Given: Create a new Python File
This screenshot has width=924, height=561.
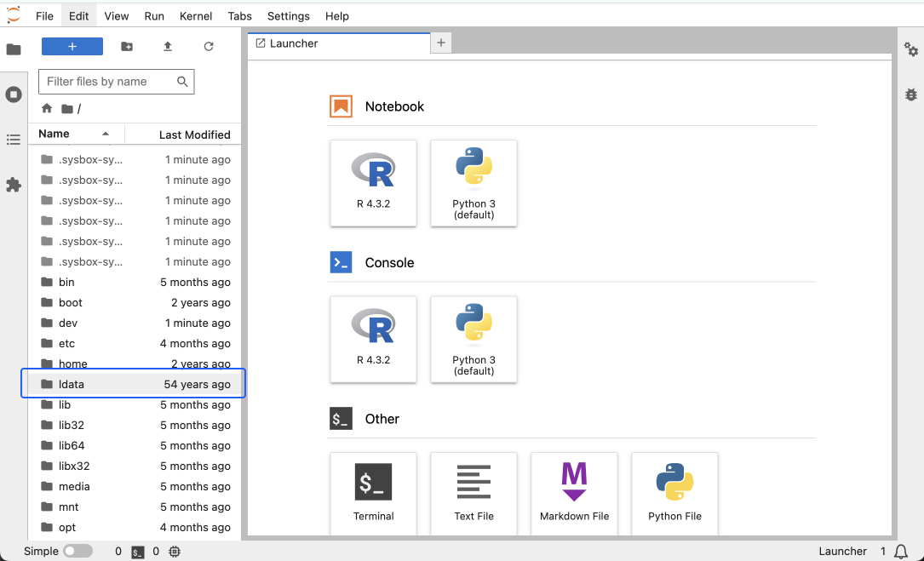Looking at the screenshot, I should [x=674, y=494].
